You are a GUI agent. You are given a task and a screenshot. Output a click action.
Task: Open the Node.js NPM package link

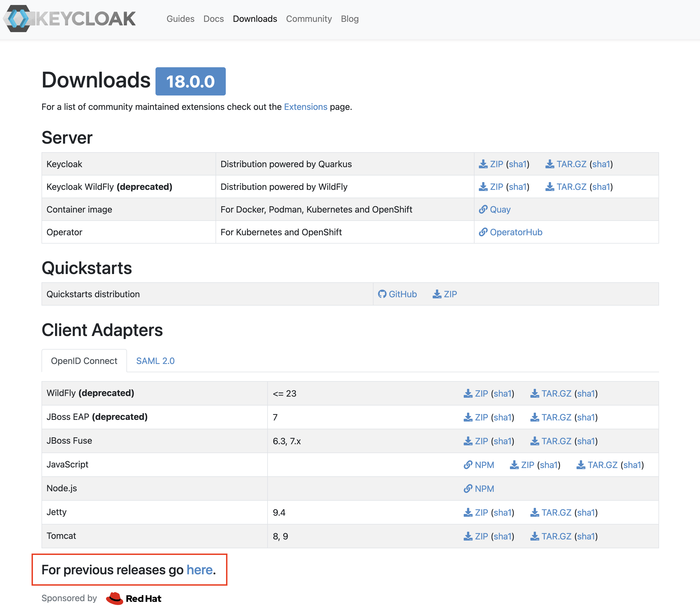tap(484, 489)
